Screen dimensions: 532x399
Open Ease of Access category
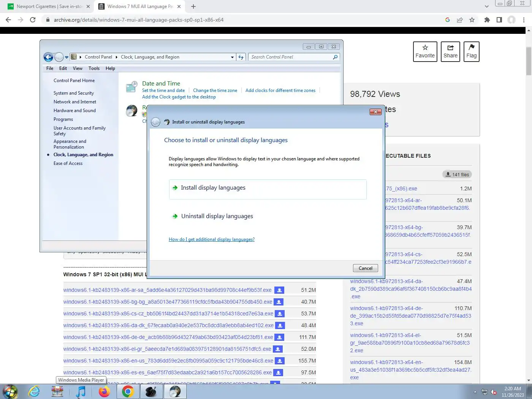click(68, 163)
